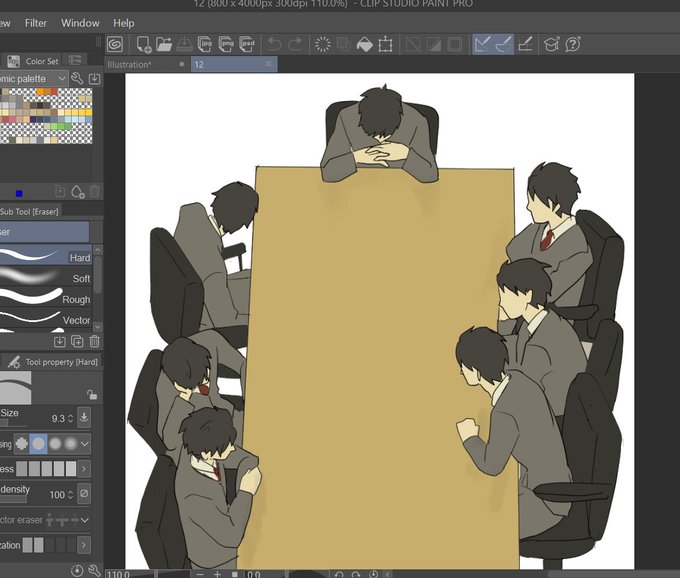
Task: Open the Help menu
Action: point(124,23)
